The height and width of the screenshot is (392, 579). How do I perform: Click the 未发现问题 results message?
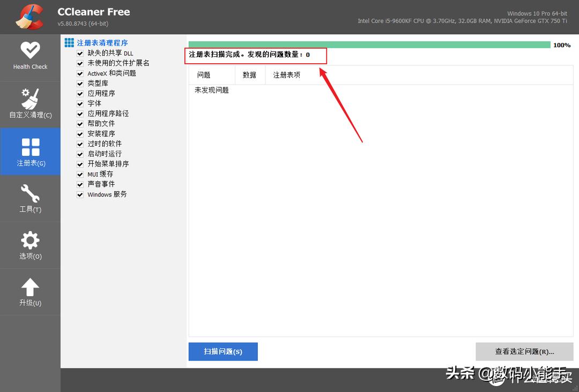pos(211,91)
